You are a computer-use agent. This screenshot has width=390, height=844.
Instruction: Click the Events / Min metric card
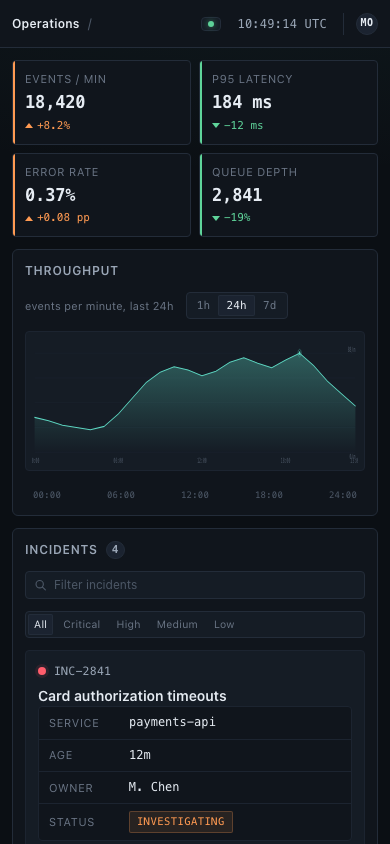(x=102, y=102)
